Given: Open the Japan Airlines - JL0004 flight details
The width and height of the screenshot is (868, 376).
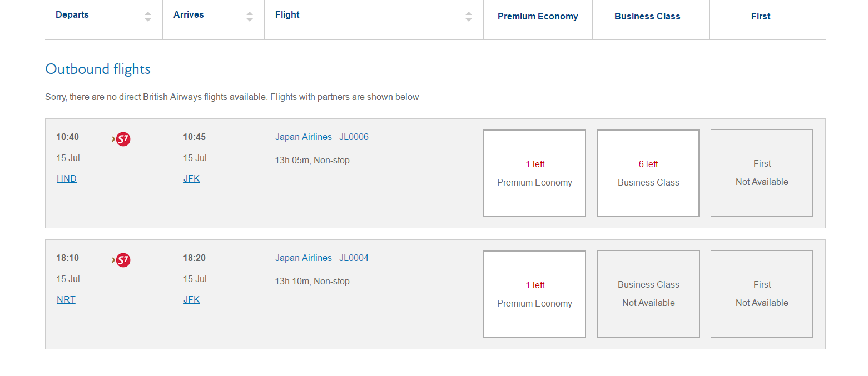Looking at the screenshot, I should tap(322, 258).
